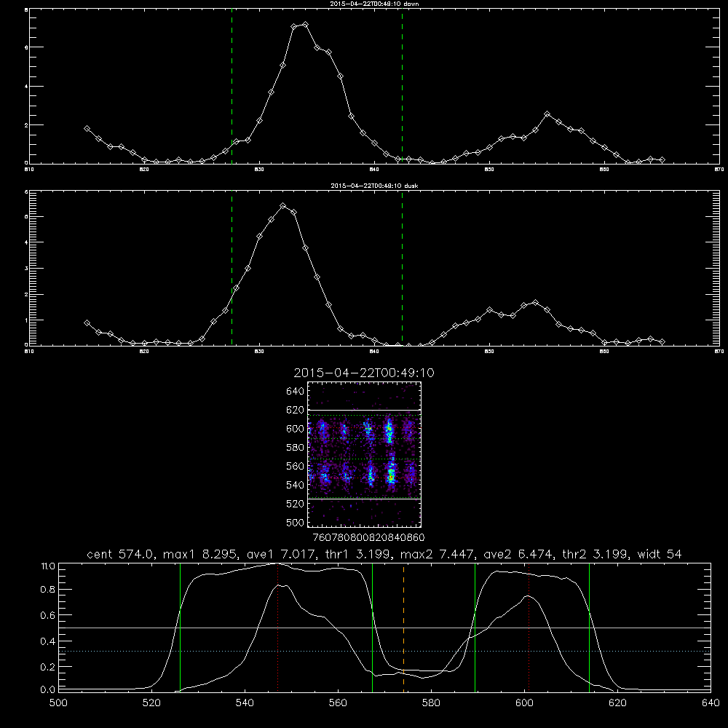Viewport: 728px width, 728px height.
Task: Click the solid green boundary line near 567
Action: pyautogui.click(x=372, y=627)
